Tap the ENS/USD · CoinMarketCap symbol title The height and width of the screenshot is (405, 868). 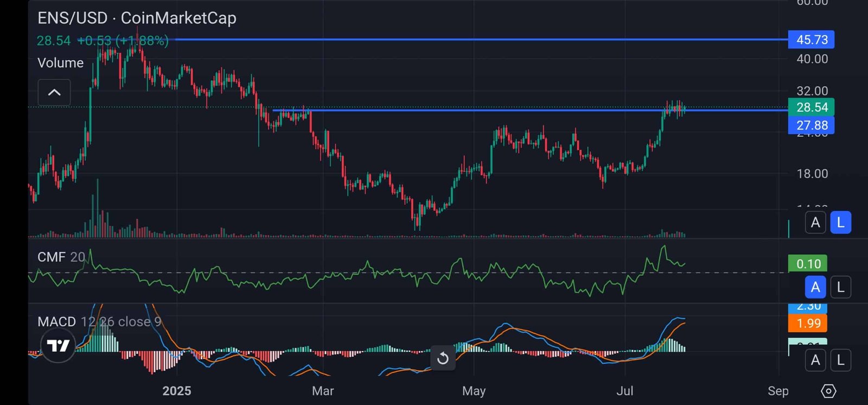coord(137,18)
